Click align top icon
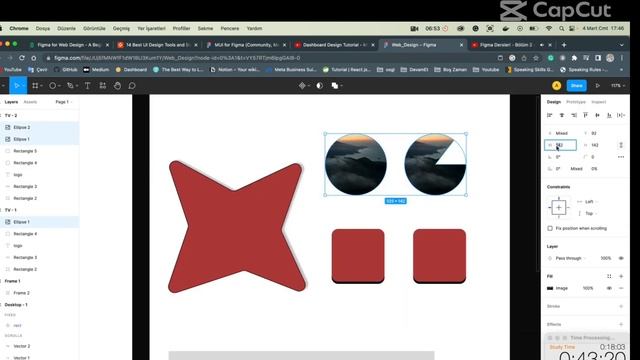 (x=585, y=116)
